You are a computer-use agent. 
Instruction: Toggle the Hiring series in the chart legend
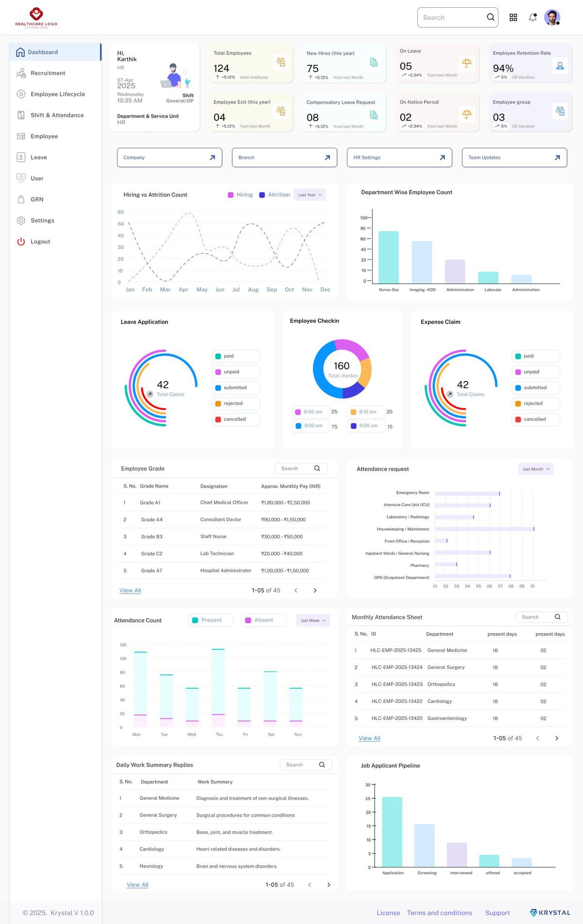click(240, 195)
